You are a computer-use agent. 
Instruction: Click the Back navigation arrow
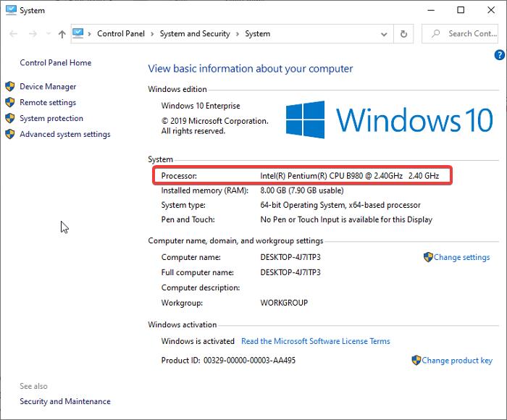(x=13, y=34)
